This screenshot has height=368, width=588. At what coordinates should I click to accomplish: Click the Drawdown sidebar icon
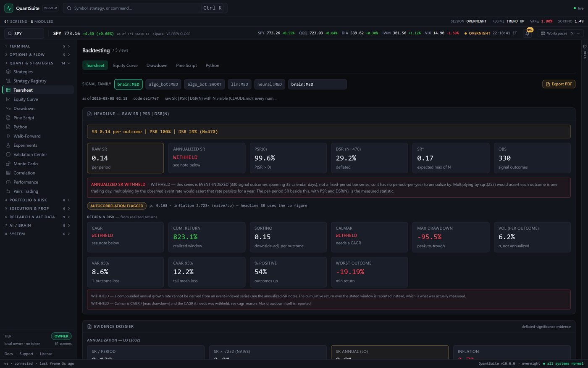tap(8, 109)
